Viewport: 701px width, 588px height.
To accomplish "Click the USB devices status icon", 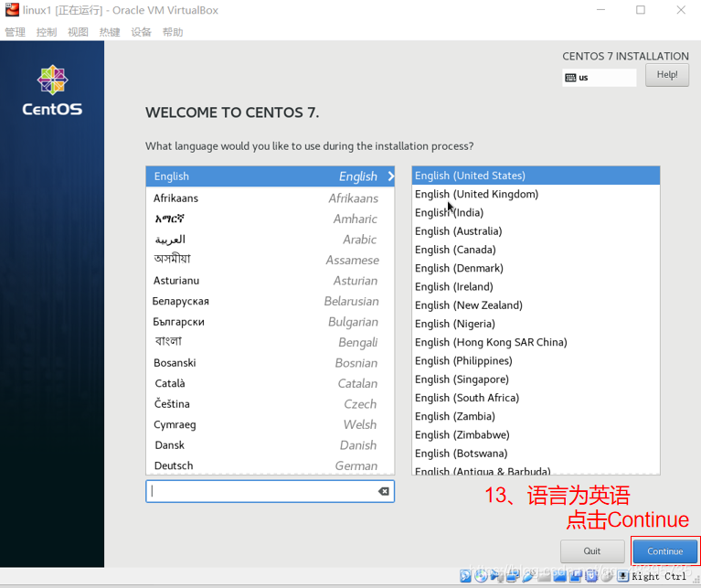I will [x=528, y=576].
